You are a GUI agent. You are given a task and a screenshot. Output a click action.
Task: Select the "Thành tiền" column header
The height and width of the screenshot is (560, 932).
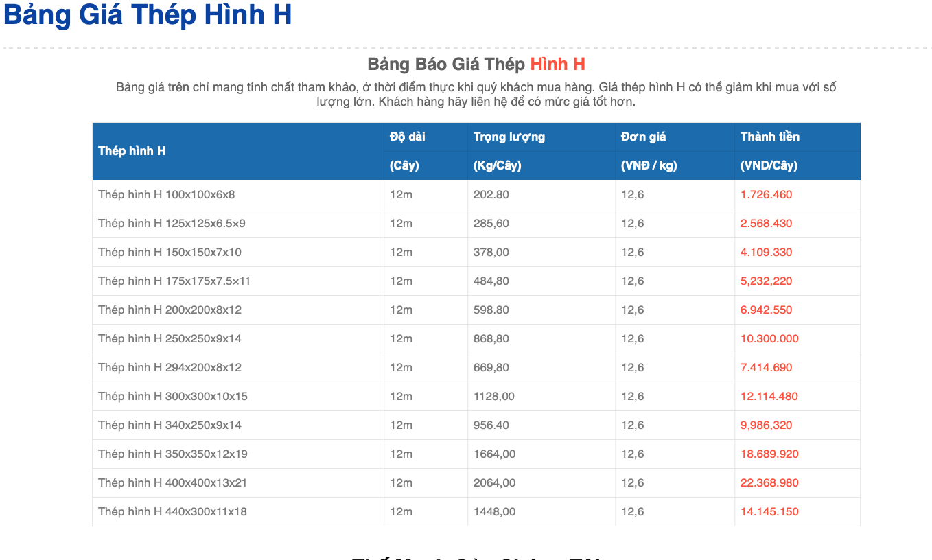click(x=797, y=137)
